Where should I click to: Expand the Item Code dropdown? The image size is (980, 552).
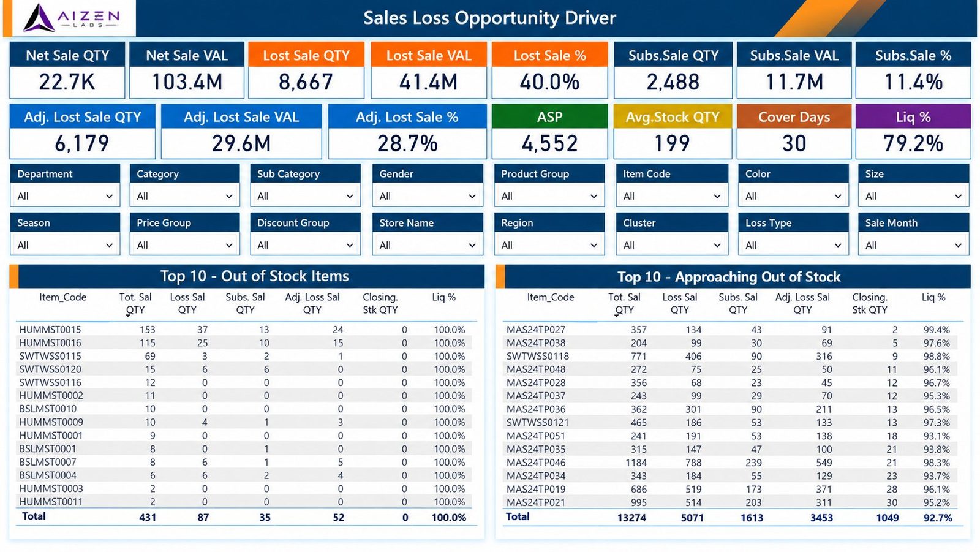(672, 196)
